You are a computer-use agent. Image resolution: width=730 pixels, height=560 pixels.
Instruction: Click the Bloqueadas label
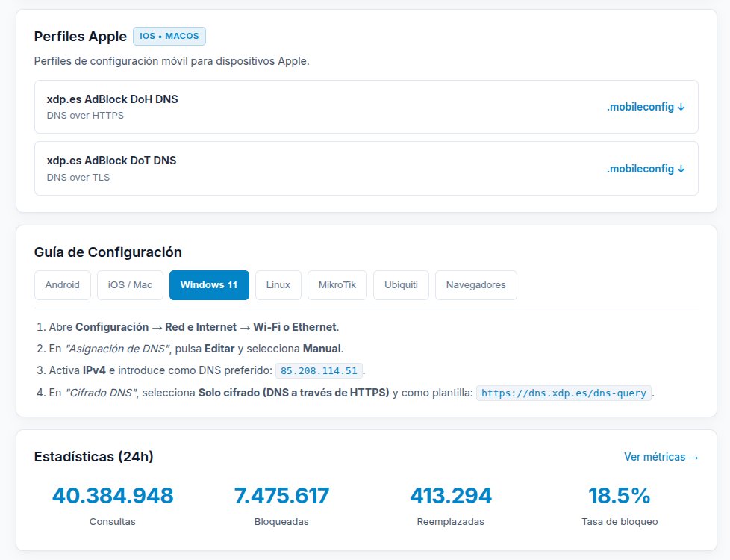[x=281, y=522]
